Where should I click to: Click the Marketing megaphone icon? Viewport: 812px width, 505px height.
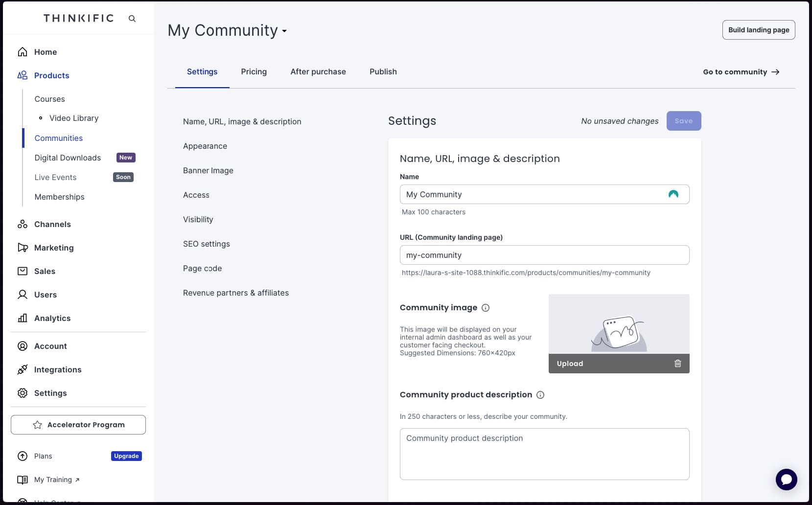pos(22,248)
